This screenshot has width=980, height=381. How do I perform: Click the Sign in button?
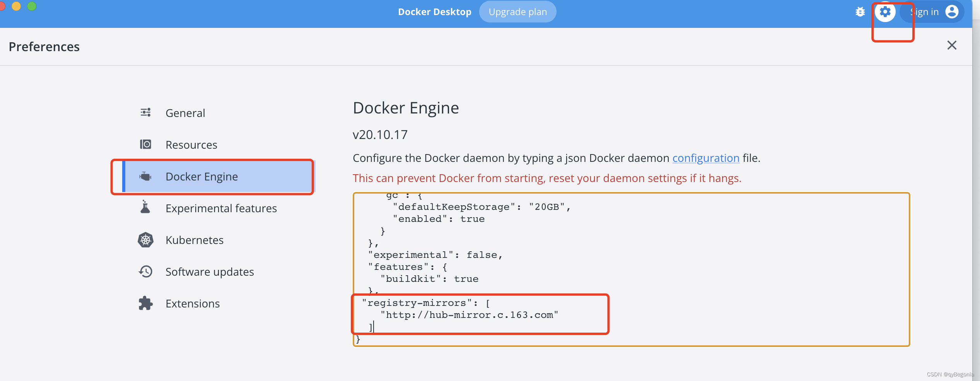(x=932, y=12)
